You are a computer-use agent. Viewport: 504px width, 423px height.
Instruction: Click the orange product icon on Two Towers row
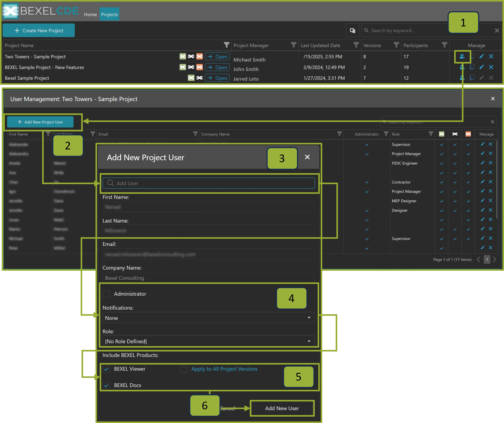coord(200,56)
